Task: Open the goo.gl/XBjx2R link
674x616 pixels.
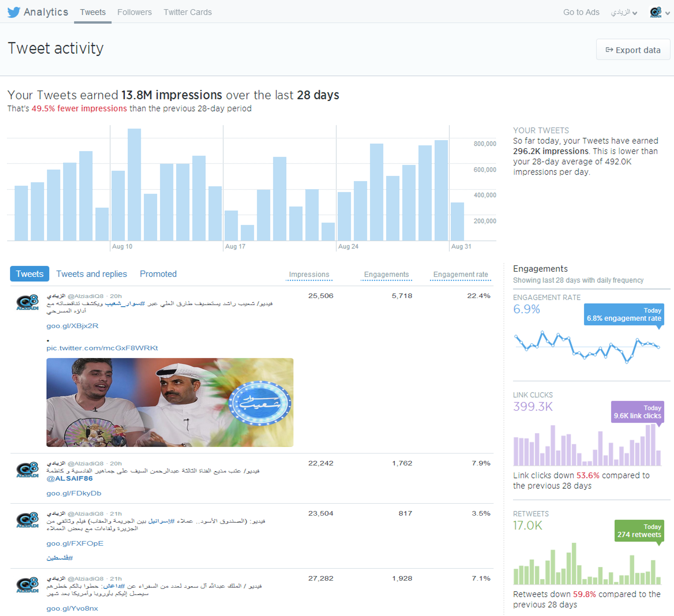Action: pyautogui.click(x=72, y=326)
